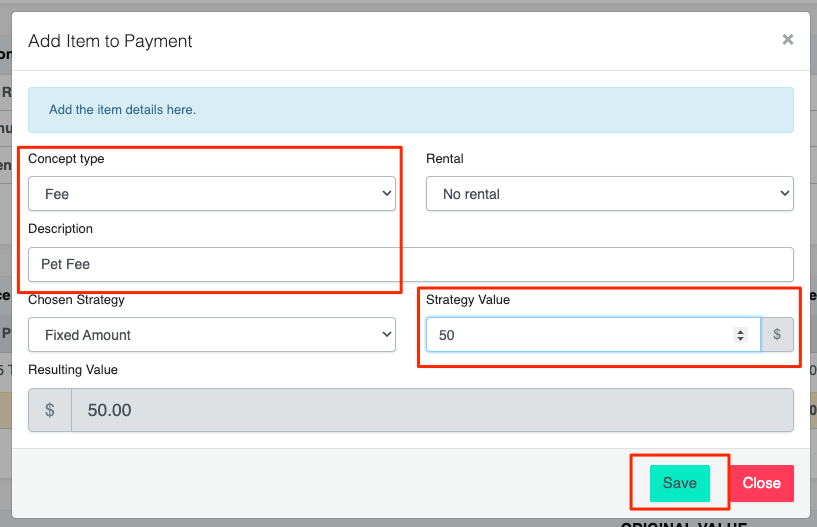Open the Chosen Strategy Fixed Amount dropdown

pos(212,335)
